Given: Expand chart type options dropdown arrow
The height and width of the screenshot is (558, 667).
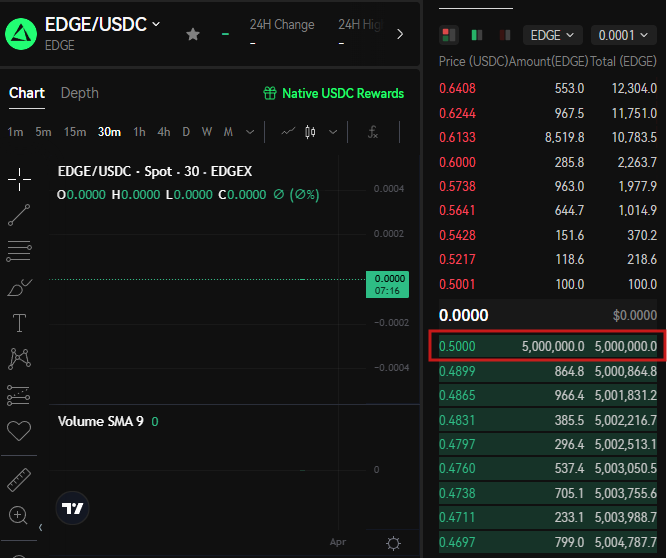Looking at the screenshot, I should [x=333, y=132].
